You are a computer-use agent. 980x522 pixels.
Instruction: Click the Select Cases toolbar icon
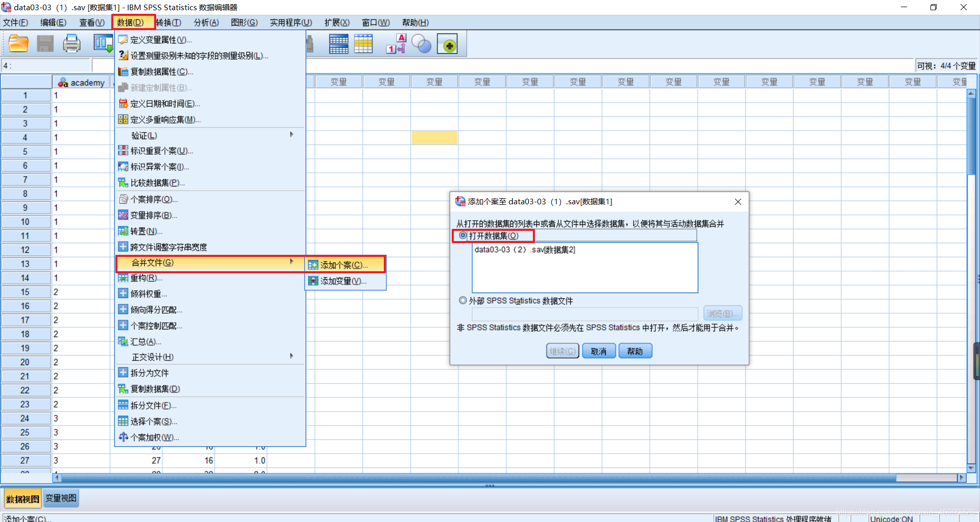point(363,44)
